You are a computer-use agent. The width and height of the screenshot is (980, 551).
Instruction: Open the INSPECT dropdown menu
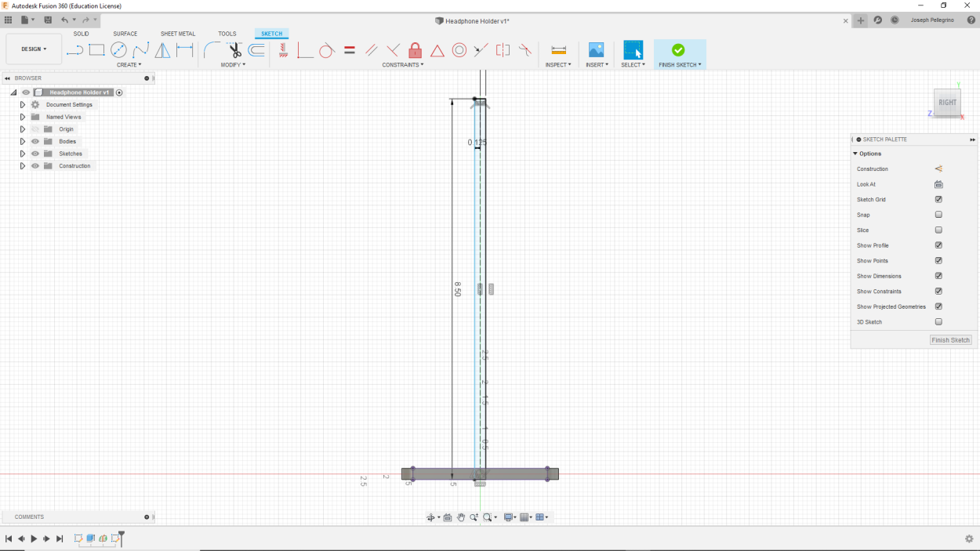point(558,65)
